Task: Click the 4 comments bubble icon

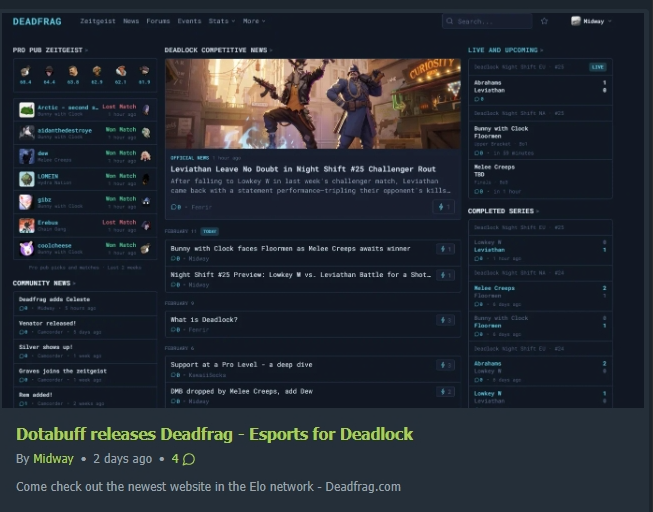Action: tap(189, 459)
